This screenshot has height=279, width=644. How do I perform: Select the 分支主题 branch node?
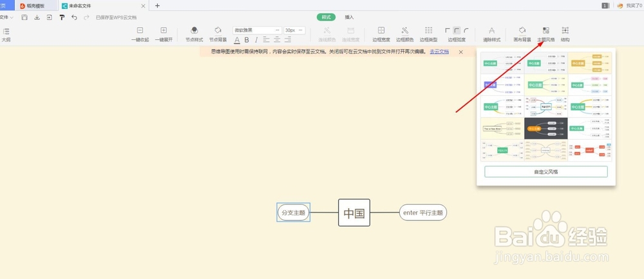click(293, 213)
